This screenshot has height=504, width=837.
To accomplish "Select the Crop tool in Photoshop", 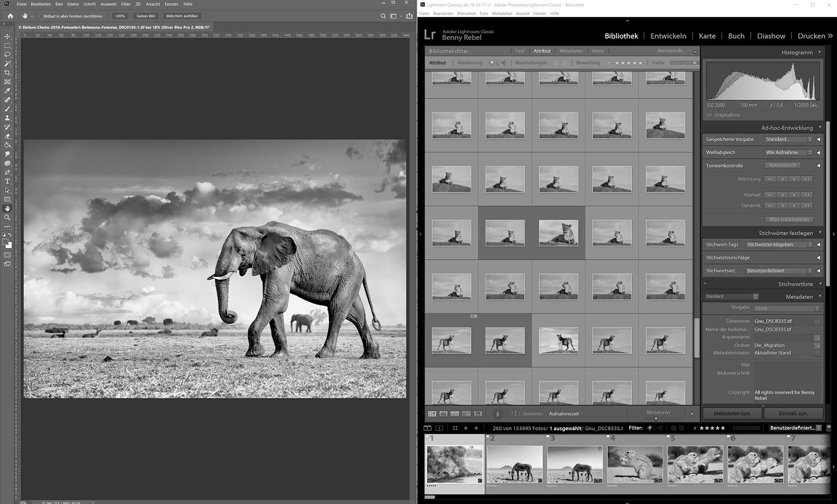I will (x=7, y=73).
